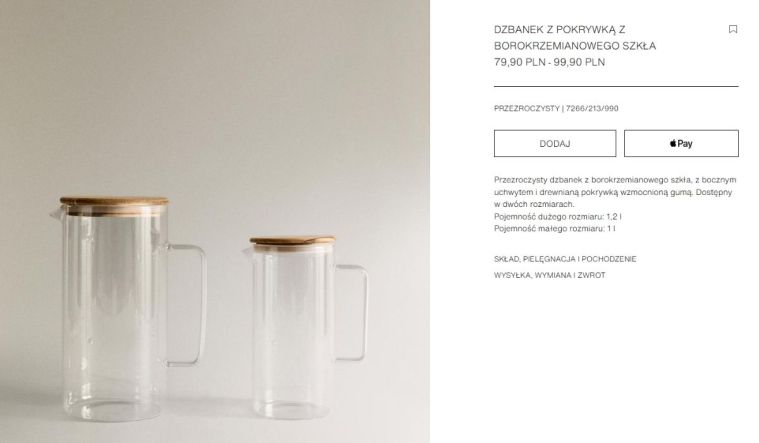Expand SKŁAD, PIELĘGNACJA I POCHODZENIE section

[565, 259]
